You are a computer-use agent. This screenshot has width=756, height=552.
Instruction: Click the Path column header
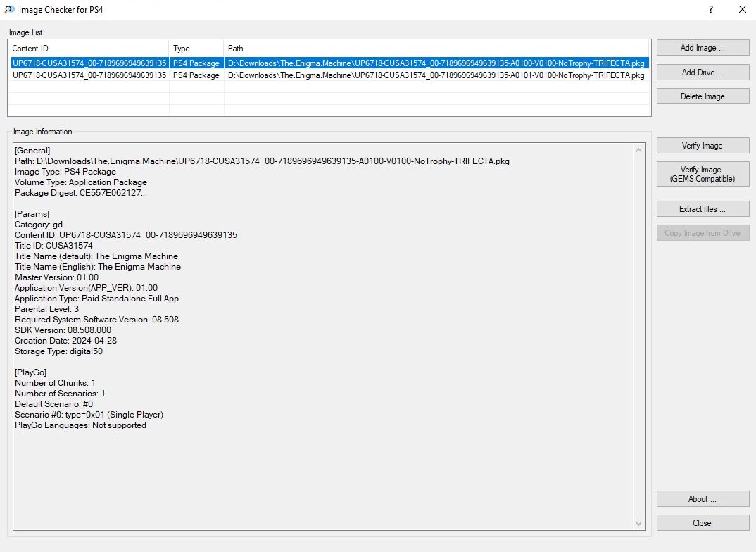(x=437, y=48)
